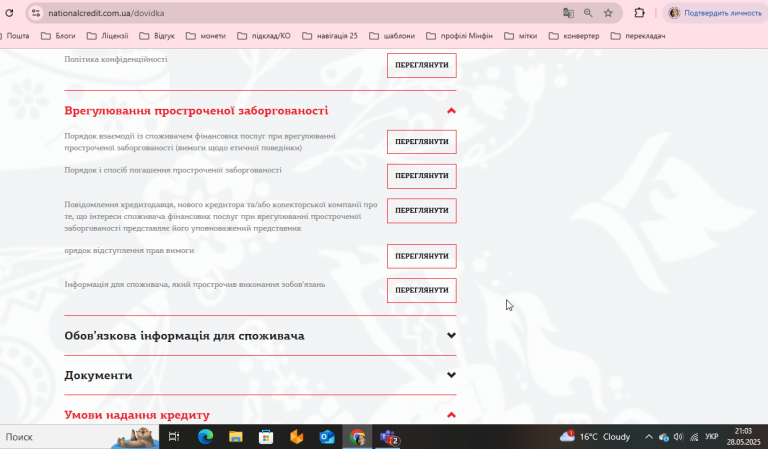The image size is (768, 449).
Task: Open Microsoft Store from the taskbar
Action: click(266, 437)
